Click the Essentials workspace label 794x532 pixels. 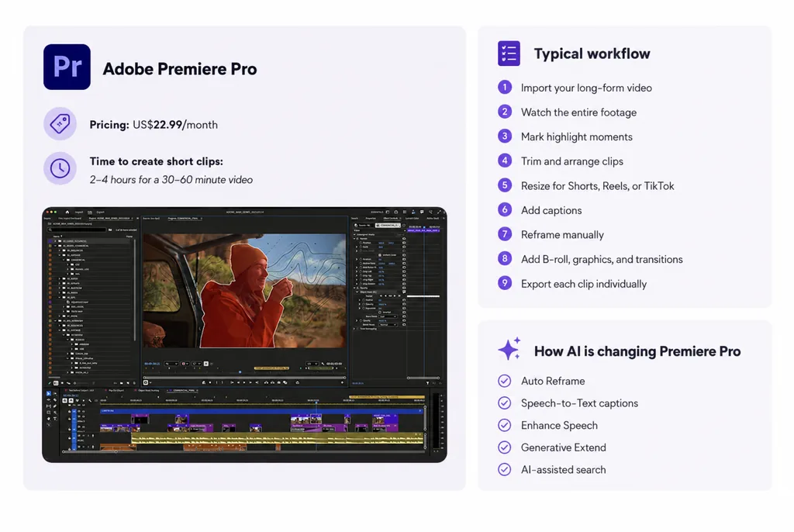(x=378, y=212)
